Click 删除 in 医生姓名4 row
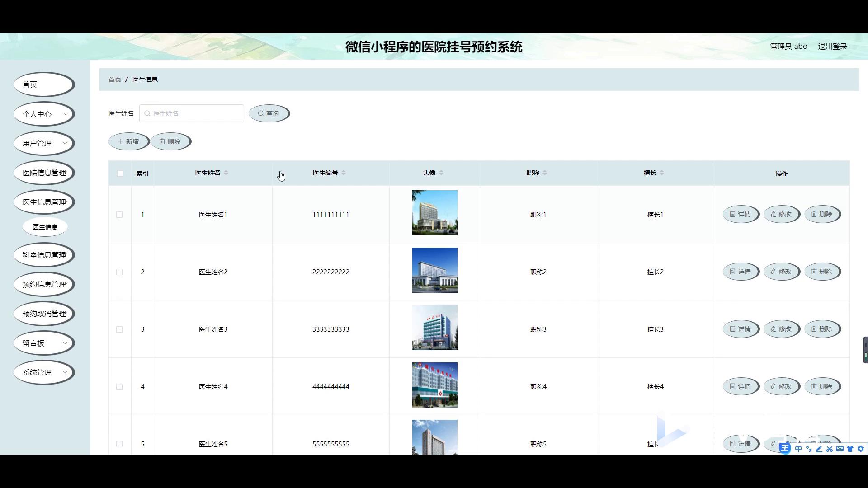Screen dimensions: 868x488 (822, 386)
